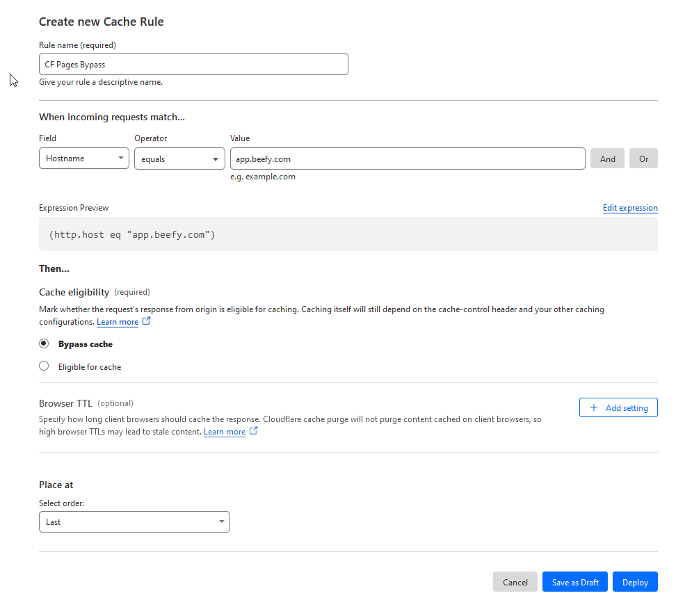Open the Select order dropdown showing Last

tap(134, 521)
